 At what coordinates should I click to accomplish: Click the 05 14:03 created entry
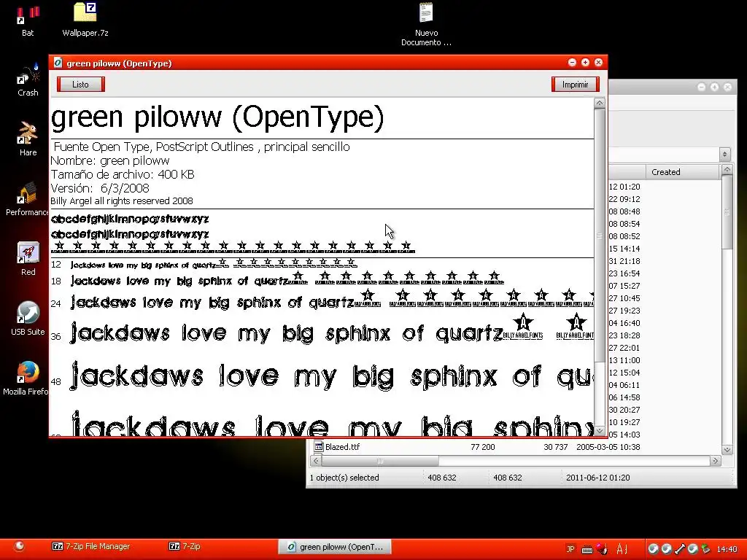click(624, 435)
